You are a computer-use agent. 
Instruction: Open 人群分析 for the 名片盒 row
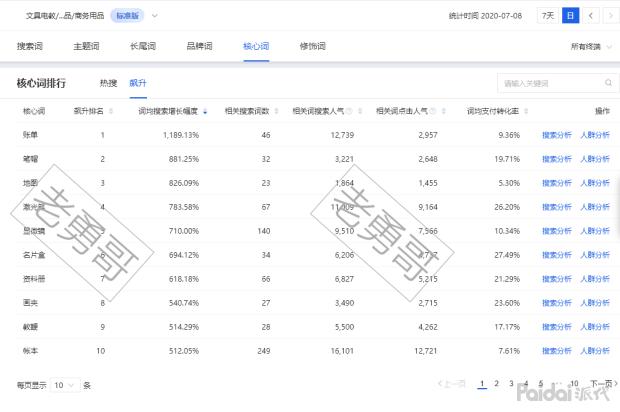[x=595, y=255]
